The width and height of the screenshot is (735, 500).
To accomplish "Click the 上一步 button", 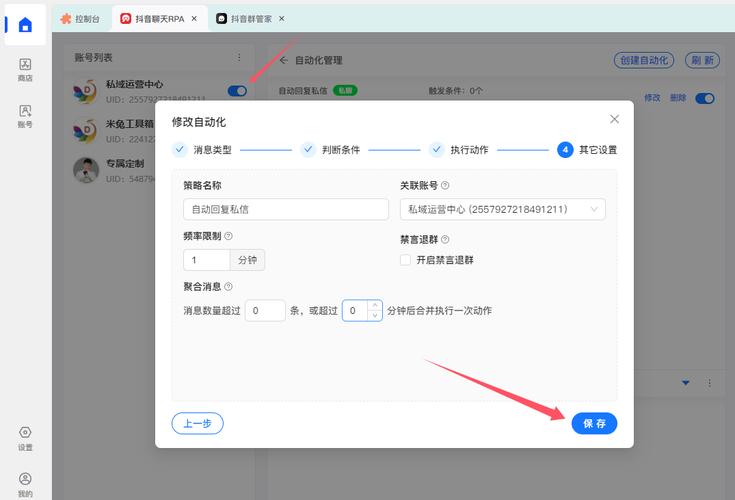I will 197,424.
